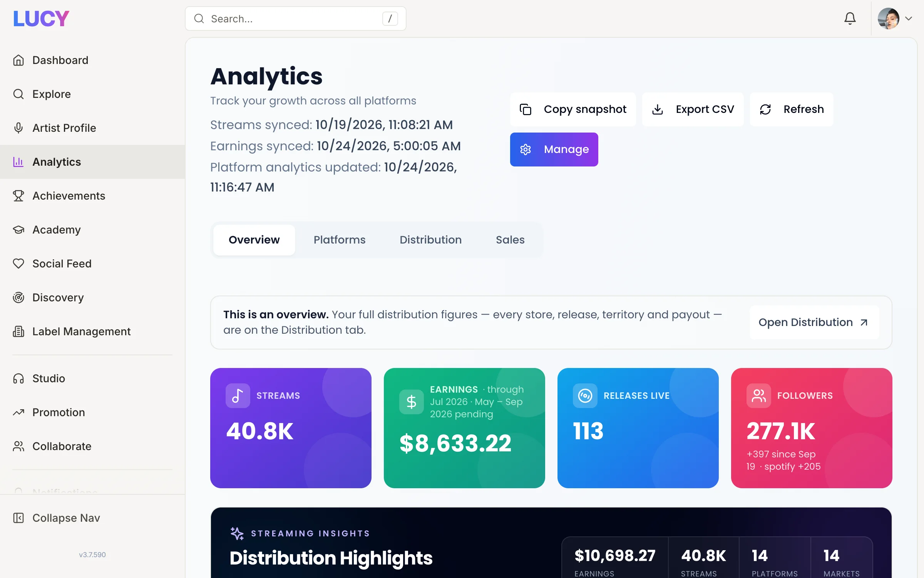Click the Analytics bar chart icon
This screenshot has height=578, width=924.
18,162
